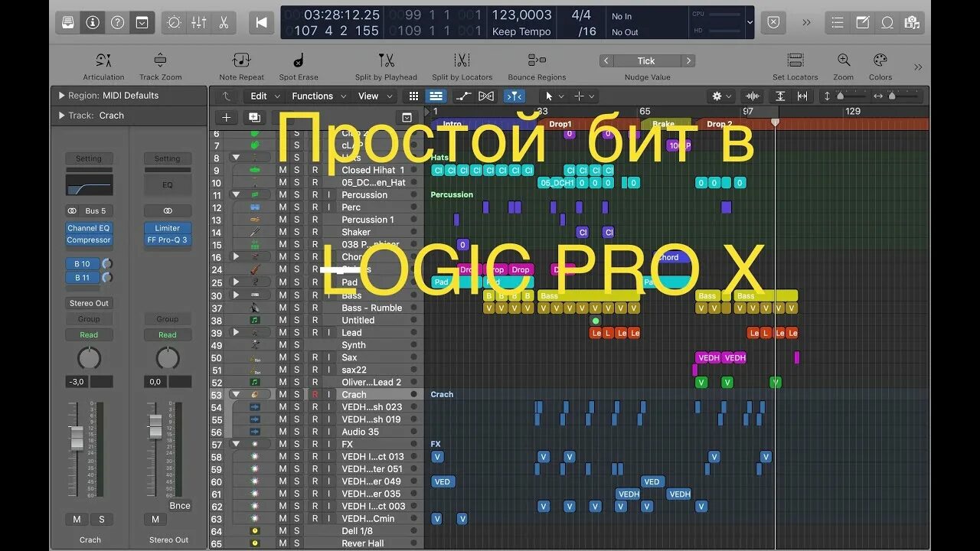The height and width of the screenshot is (551, 980).
Task: Open the Colors palette icon
Action: click(880, 60)
